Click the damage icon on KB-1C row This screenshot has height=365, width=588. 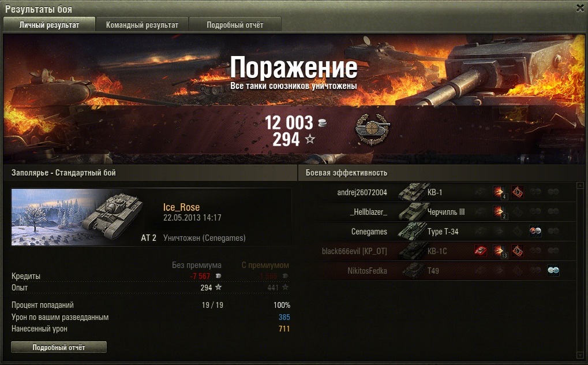[x=500, y=251]
